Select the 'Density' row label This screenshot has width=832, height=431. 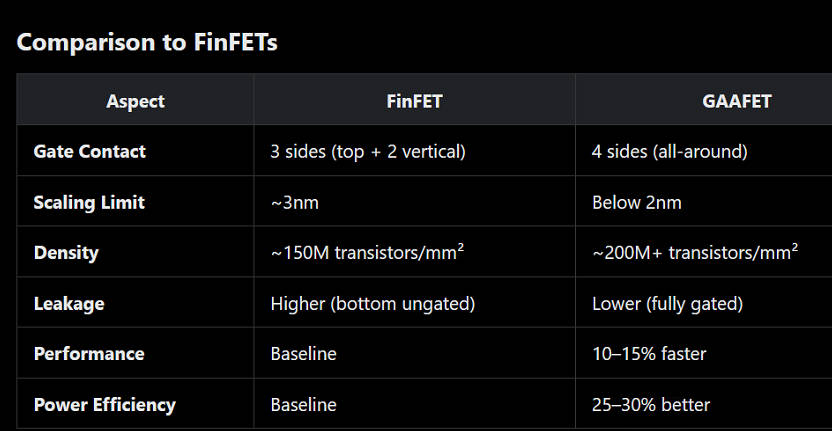coord(66,252)
